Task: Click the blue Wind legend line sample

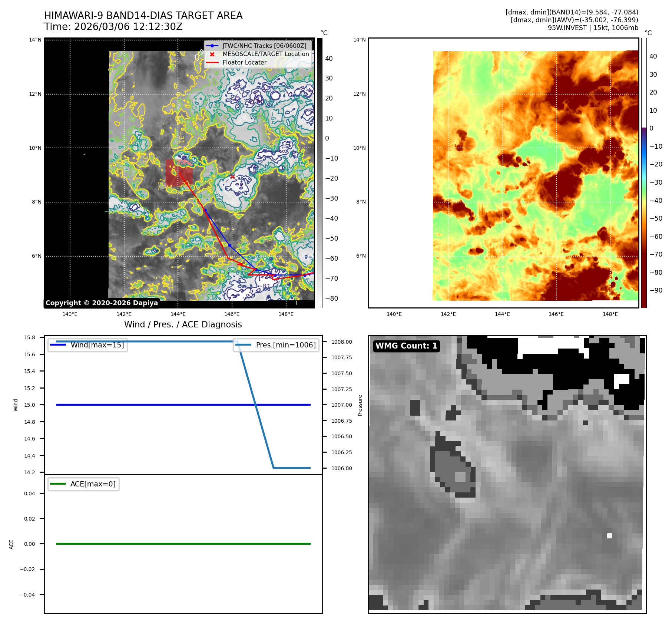Action: click(57, 345)
